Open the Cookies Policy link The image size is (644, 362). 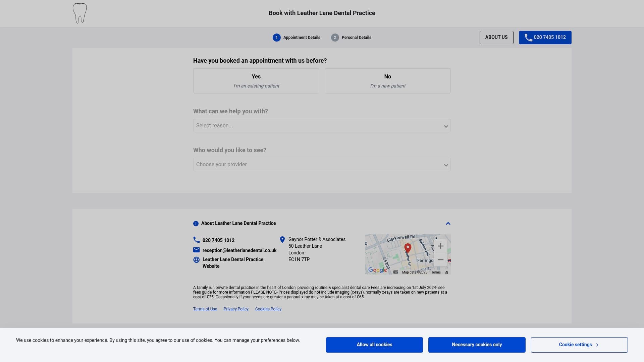268,309
